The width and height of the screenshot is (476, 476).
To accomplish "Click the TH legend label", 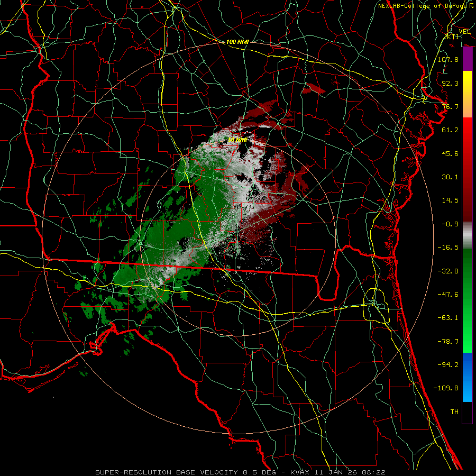I will tap(454, 412).
